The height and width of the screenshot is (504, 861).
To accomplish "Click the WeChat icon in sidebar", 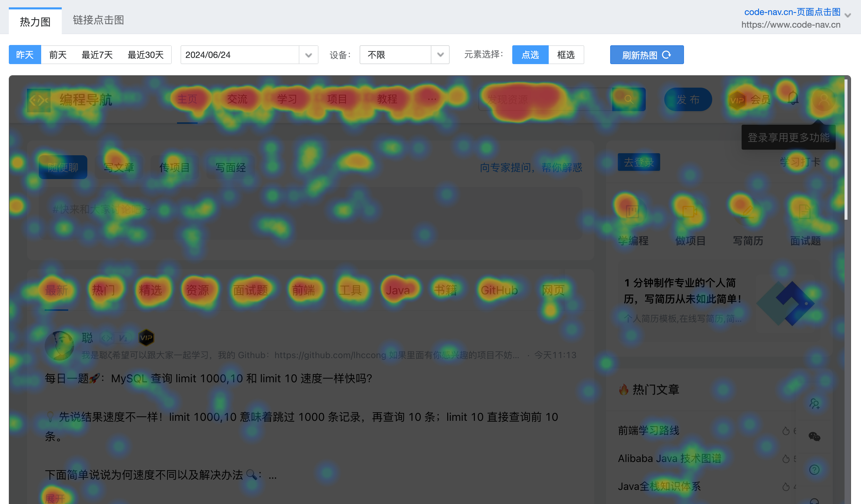I will point(814,436).
